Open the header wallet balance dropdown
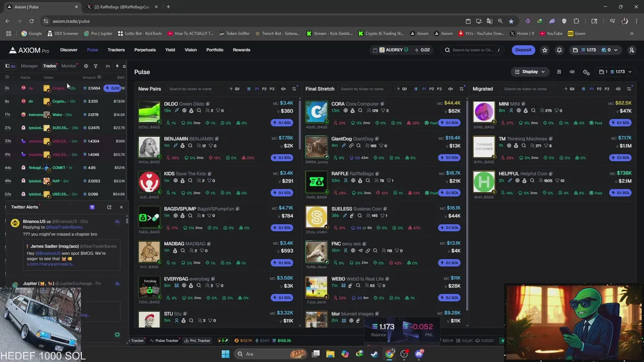Viewport: 644px width, 362px height. (596, 50)
